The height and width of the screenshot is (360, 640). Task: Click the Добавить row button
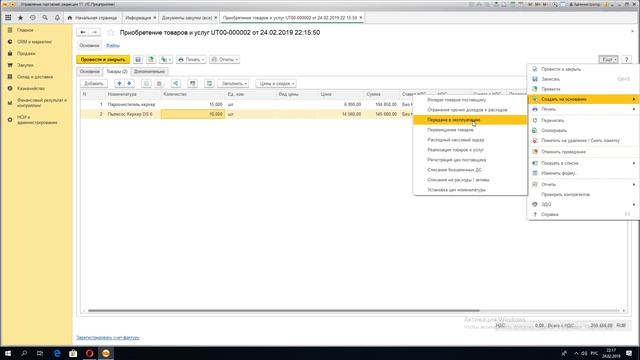pyautogui.click(x=94, y=84)
